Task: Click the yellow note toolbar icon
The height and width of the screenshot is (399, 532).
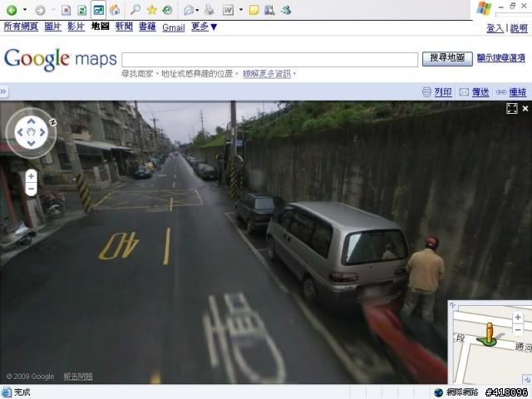Action: [x=254, y=10]
